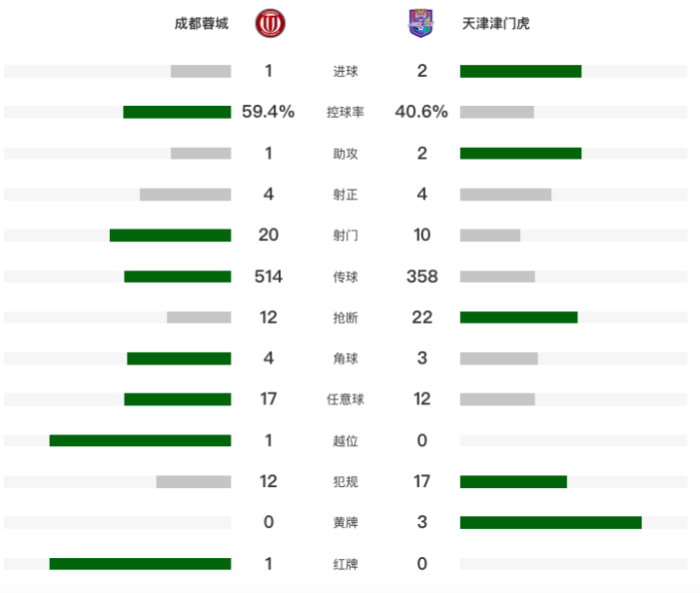Image resolution: width=700 pixels, height=593 pixels.
Task: Select the 天津津门虎 team name
Action: 496,23
